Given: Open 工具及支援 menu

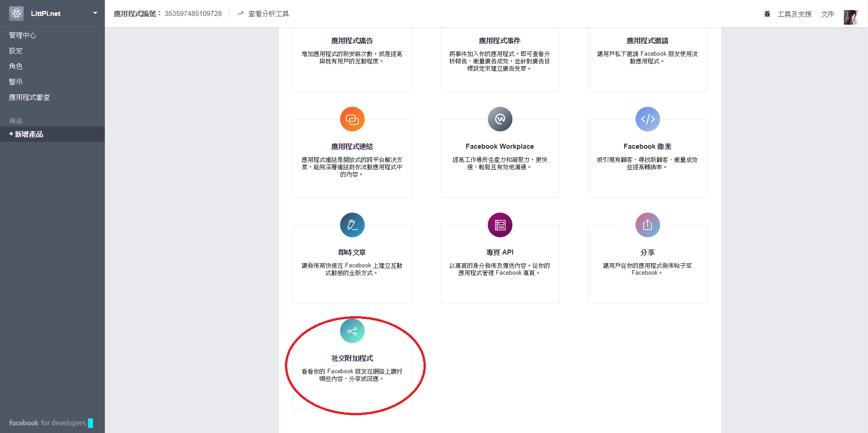Looking at the screenshot, I should 795,14.
